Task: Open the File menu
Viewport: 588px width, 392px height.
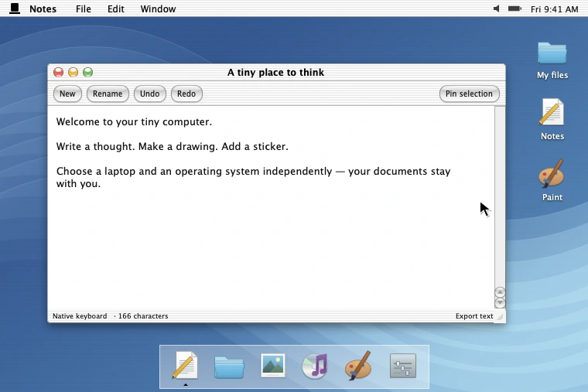Action: (84, 9)
